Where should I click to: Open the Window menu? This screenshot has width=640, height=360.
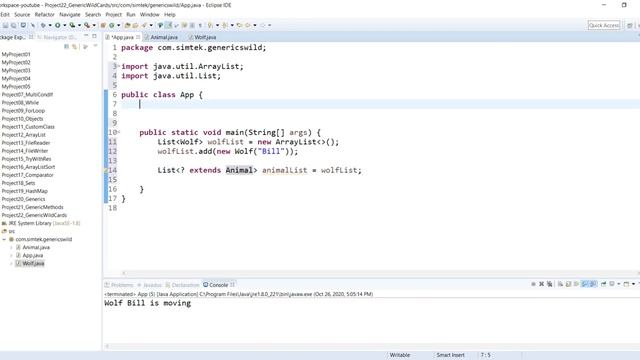pos(149,14)
